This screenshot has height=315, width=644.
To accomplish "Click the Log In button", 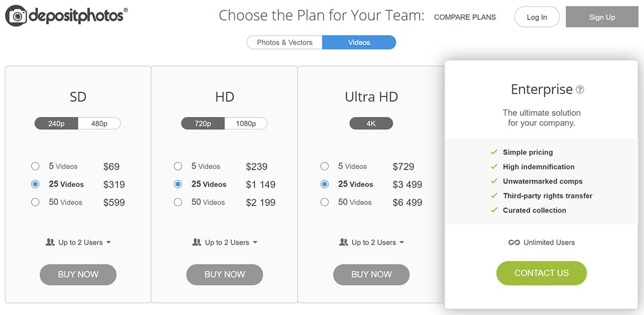I will 537,17.
